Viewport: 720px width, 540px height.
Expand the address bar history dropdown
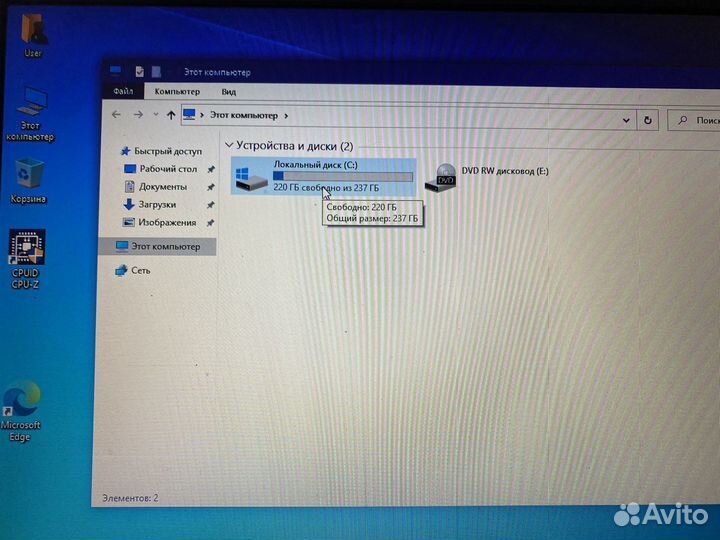point(626,120)
